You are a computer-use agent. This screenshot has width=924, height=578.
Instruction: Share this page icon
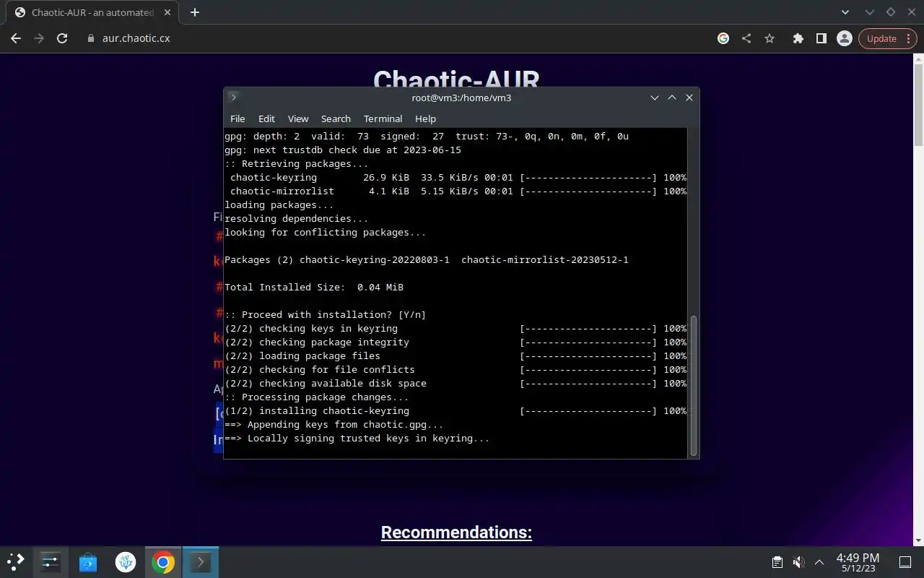(746, 38)
